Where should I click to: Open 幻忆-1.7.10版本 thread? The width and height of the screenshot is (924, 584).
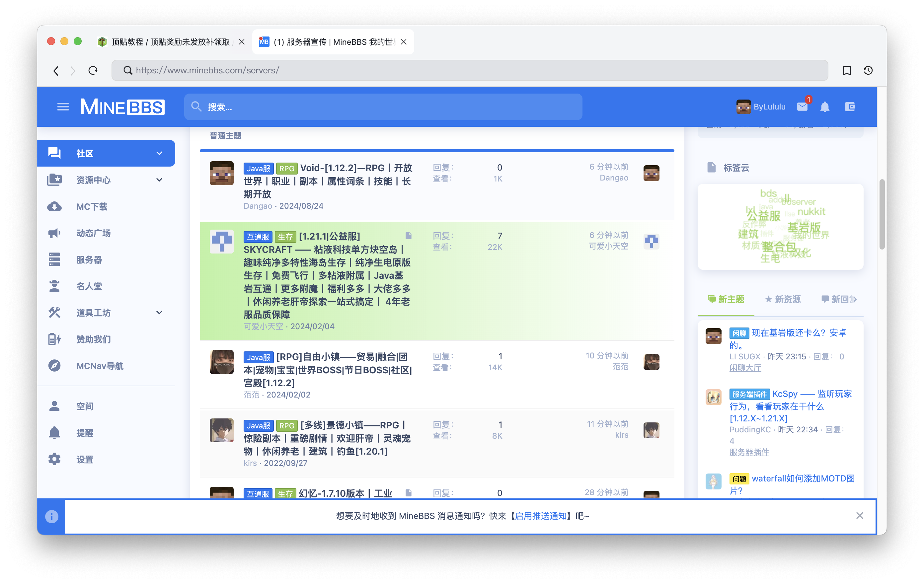345,493
